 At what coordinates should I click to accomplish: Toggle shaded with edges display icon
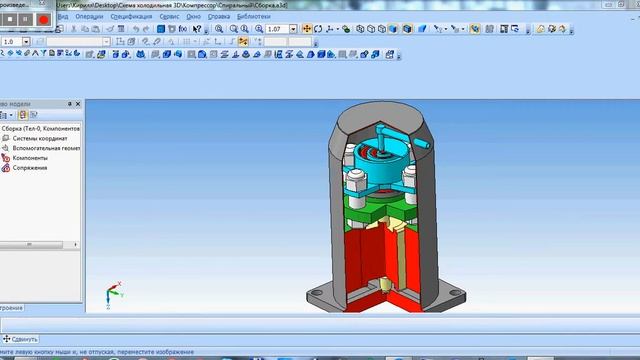[407, 29]
